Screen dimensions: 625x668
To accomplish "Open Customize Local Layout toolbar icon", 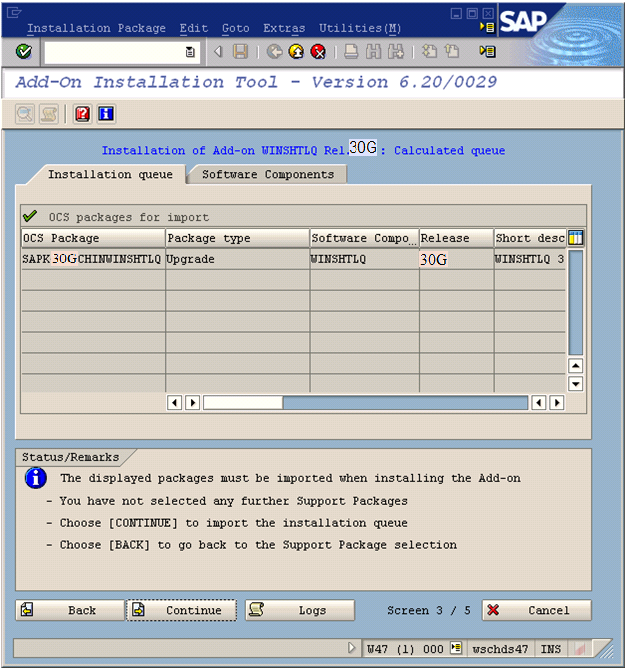I will (487, 52).
